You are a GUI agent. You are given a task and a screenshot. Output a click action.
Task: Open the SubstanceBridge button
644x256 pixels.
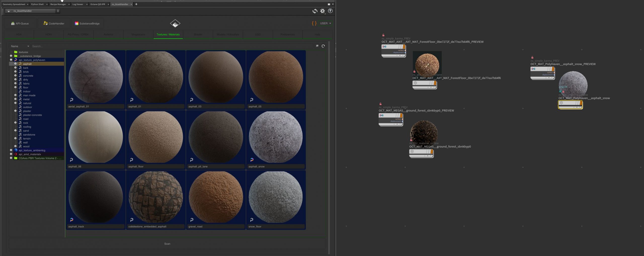[87, 24]
